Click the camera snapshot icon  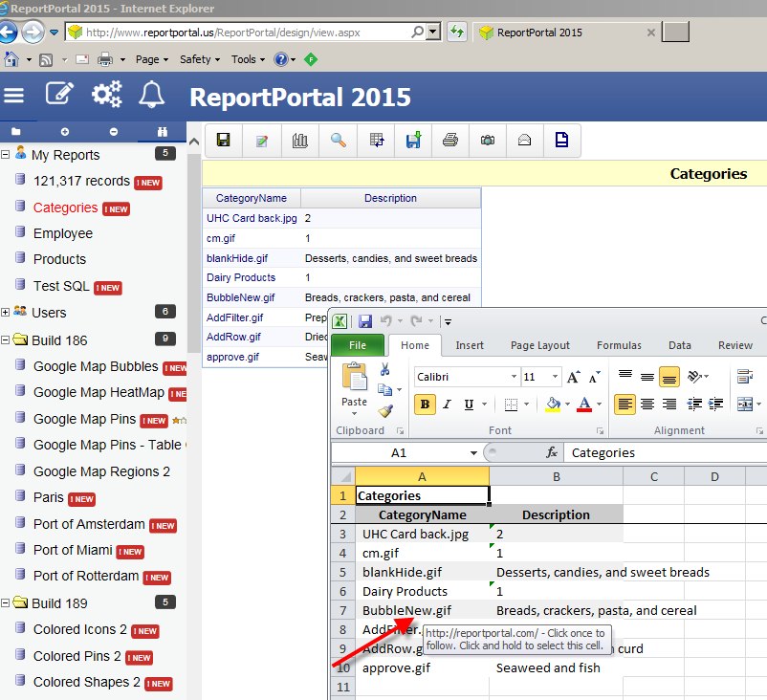pyautogui.click(x=487, y=141)
